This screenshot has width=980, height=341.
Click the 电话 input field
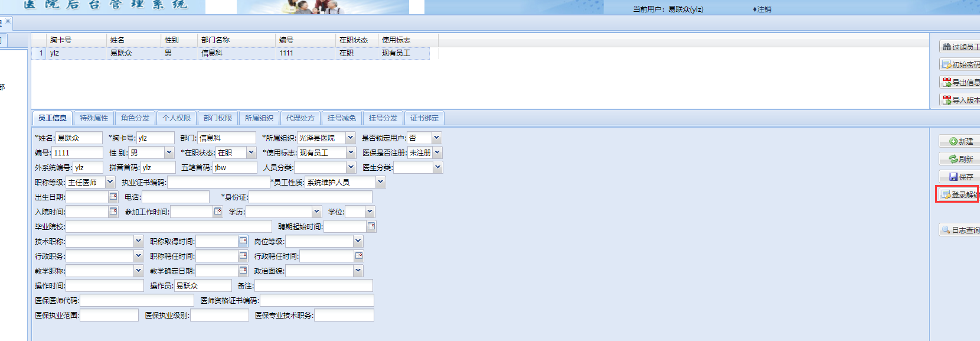(x=175, y=197)
